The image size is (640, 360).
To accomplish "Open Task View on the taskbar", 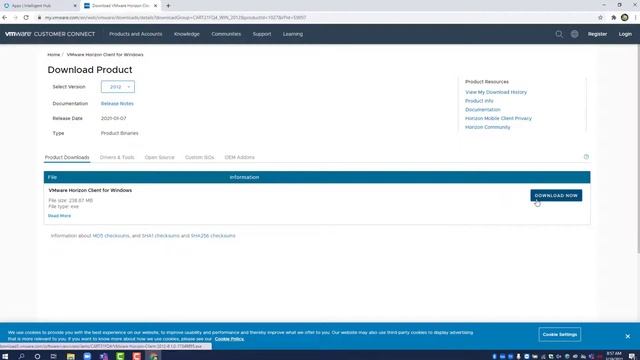I will (53, 356).
